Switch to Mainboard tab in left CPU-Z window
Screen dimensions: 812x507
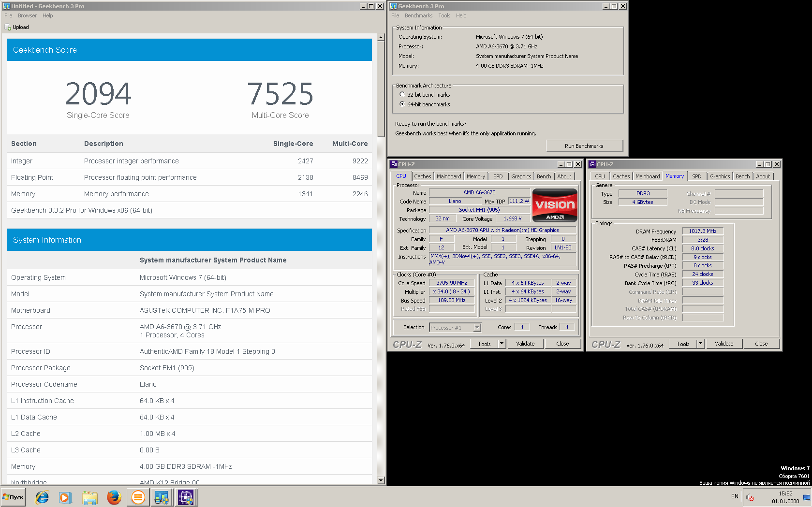pyautogui.click(x=449, y=176)
